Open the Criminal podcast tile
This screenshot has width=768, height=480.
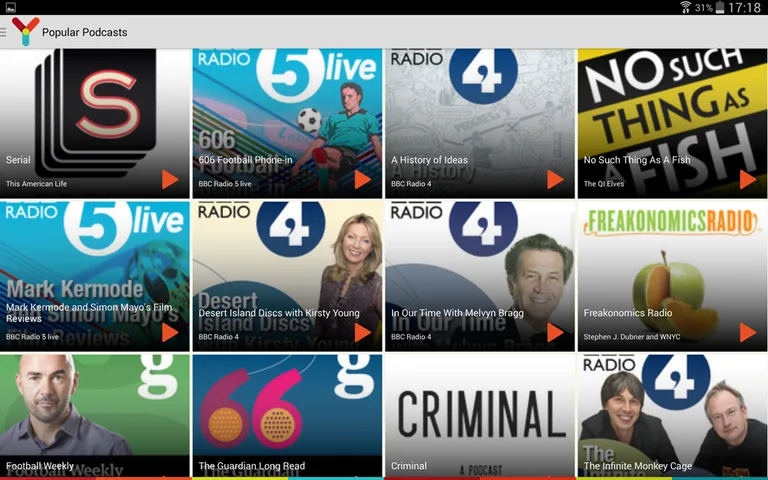pyautogui.click(x=480, y=416)
